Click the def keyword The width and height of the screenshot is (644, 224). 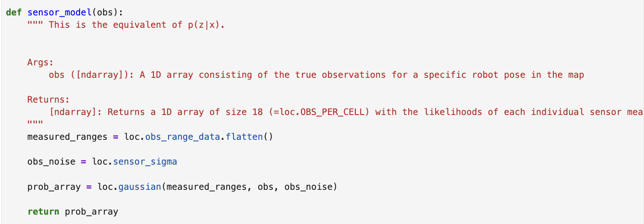(x=14, y=12)
